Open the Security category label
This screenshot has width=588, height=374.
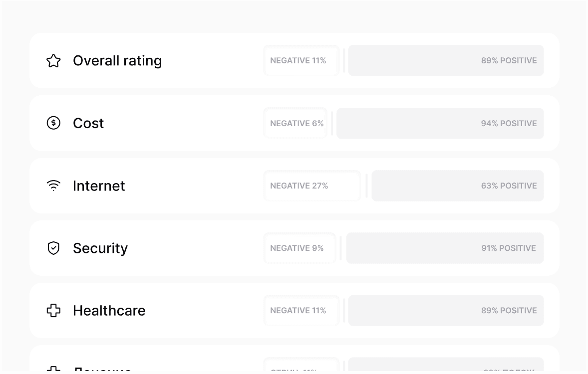pos(100,248)
